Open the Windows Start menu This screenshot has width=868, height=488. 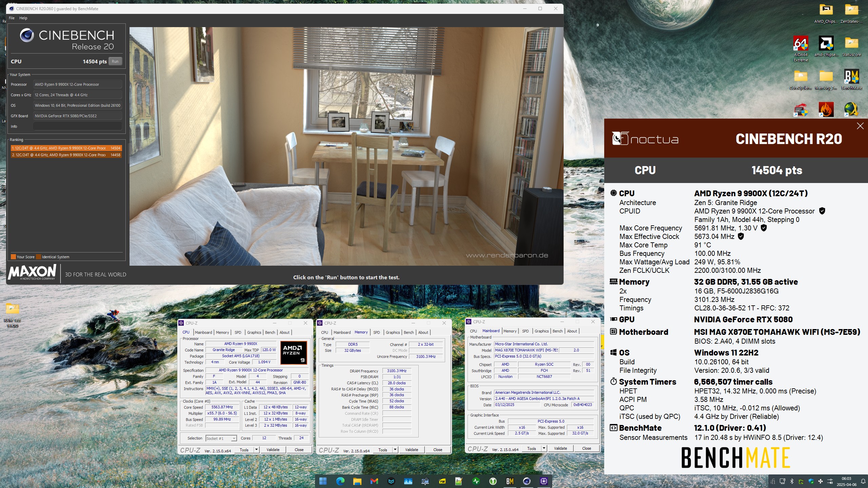tap(323, 481)
